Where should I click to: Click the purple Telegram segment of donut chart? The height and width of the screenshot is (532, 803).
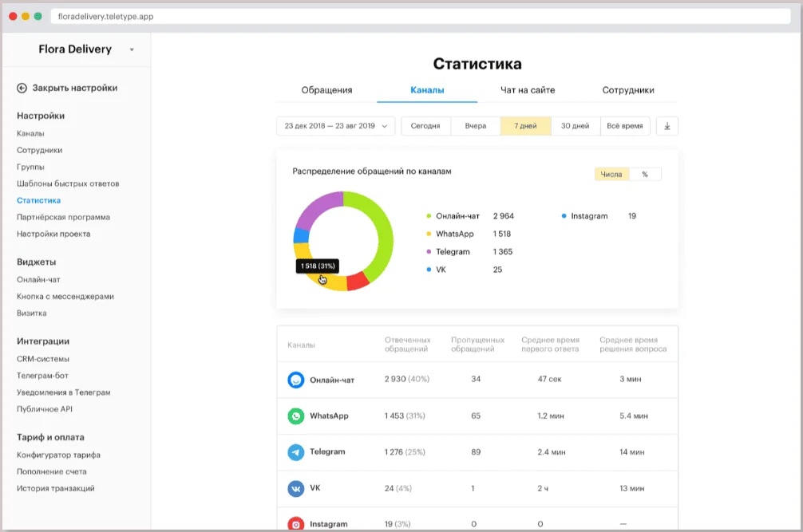point(317,209)
